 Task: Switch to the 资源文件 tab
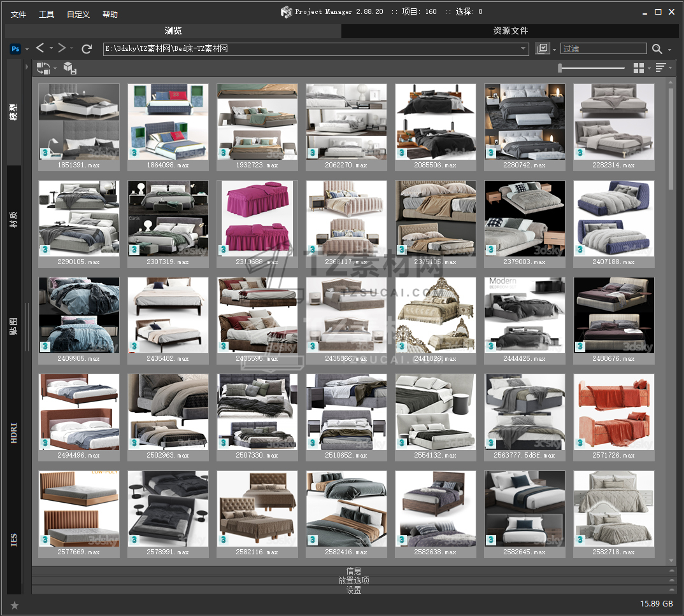(x=510, y=31)
